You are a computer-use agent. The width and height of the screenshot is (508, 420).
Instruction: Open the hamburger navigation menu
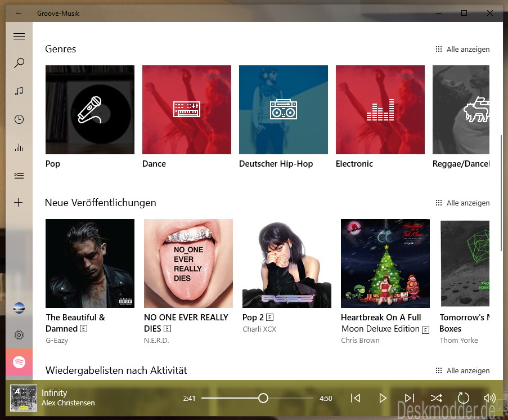click(19, 37)
